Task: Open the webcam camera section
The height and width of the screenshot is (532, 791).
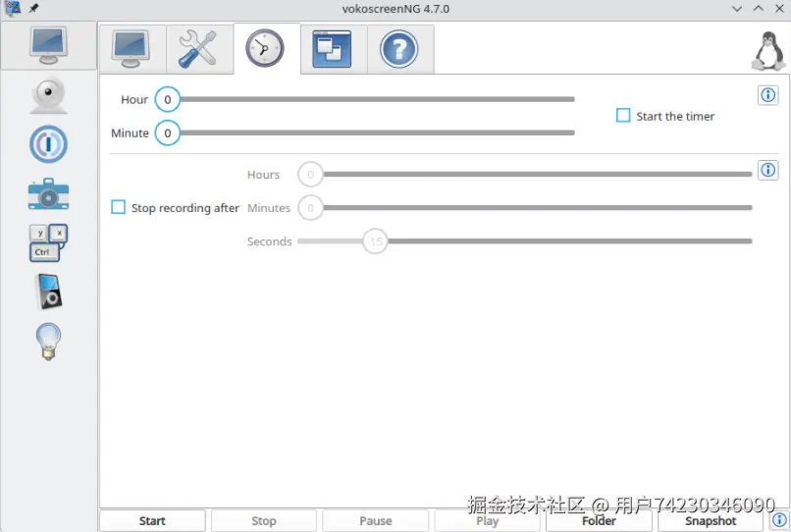Action: pos(48,96)
